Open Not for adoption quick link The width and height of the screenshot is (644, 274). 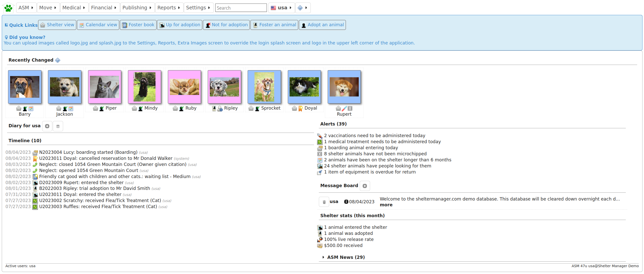pos(226,25)
